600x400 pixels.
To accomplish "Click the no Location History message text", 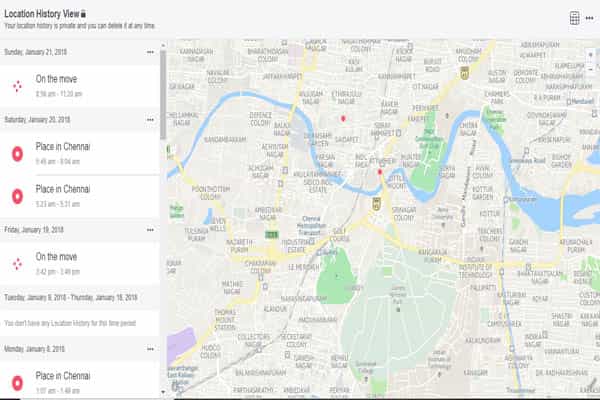I will (x=70, y=323).
